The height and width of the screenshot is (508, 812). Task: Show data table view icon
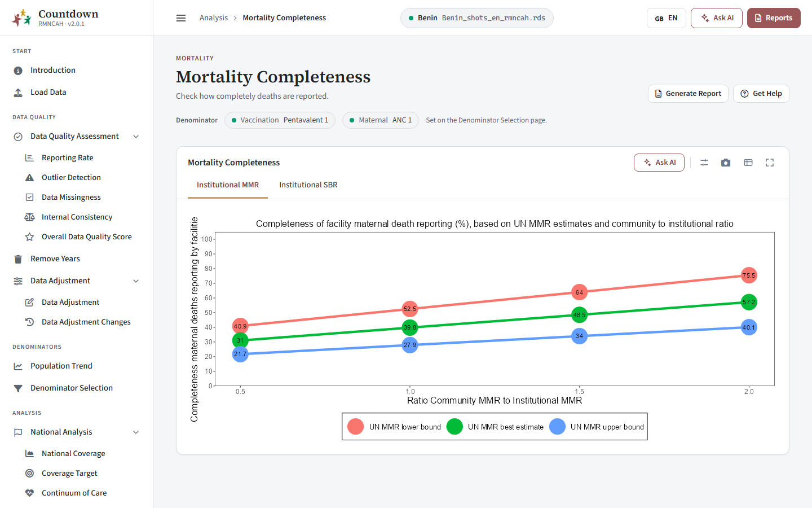click(x=748, y=163)
